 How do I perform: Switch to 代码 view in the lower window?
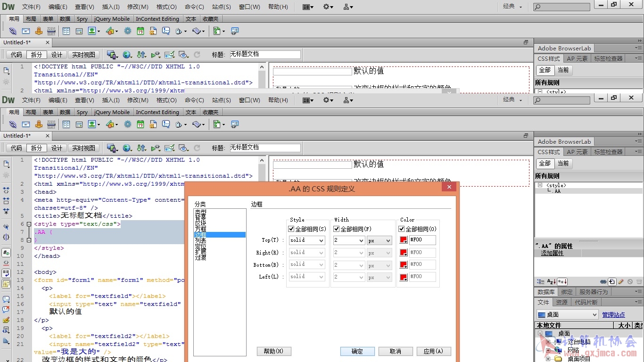point(16,148)
